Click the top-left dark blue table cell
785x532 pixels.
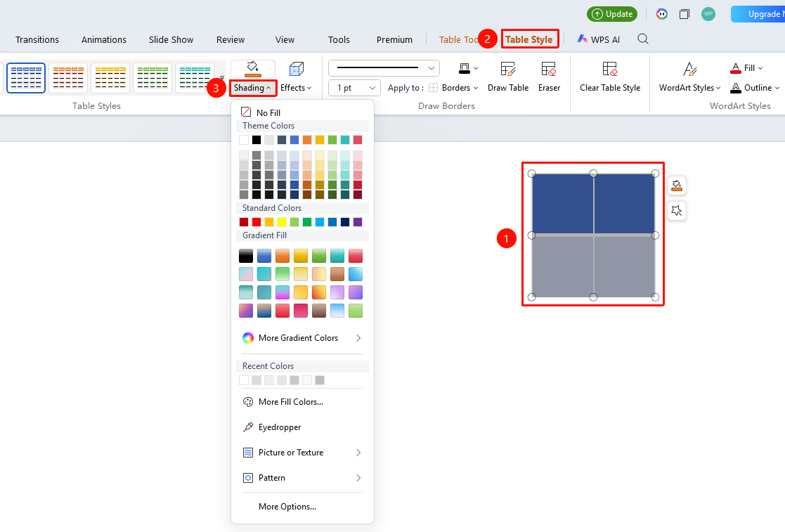pyautogui.click(x=562, y=204)
